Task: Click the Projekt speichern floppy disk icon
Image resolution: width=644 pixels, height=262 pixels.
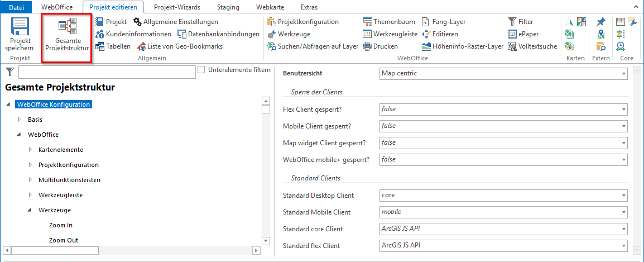Action: [21, 27]
